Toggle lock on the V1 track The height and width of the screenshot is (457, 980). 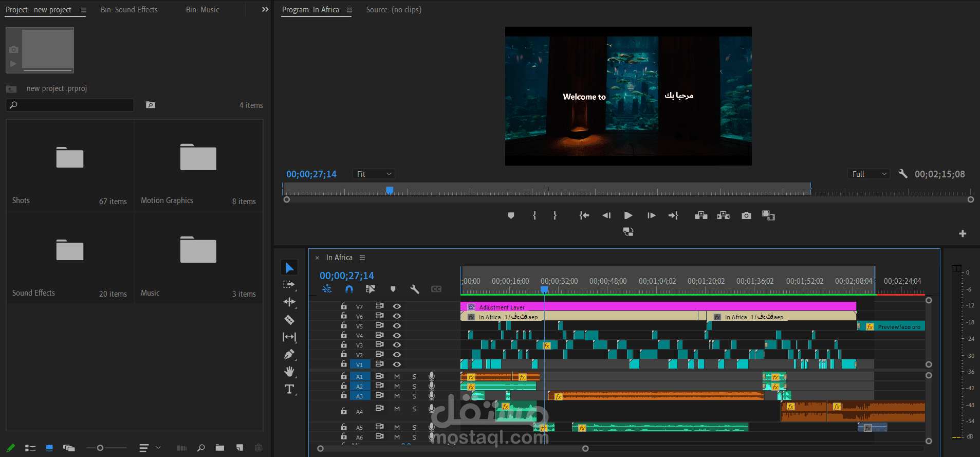(344, 364)
